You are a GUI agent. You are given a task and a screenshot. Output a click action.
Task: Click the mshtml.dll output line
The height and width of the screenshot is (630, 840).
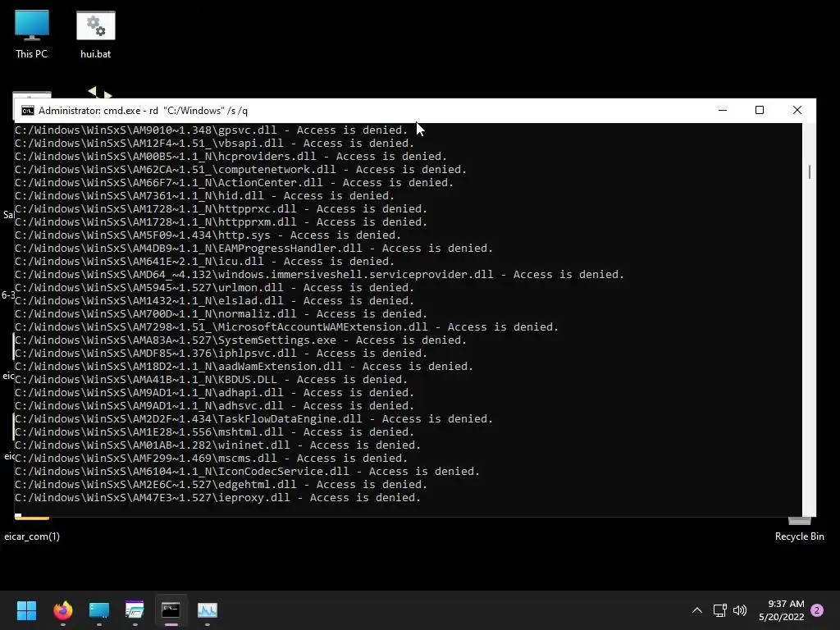click(214, 431)
